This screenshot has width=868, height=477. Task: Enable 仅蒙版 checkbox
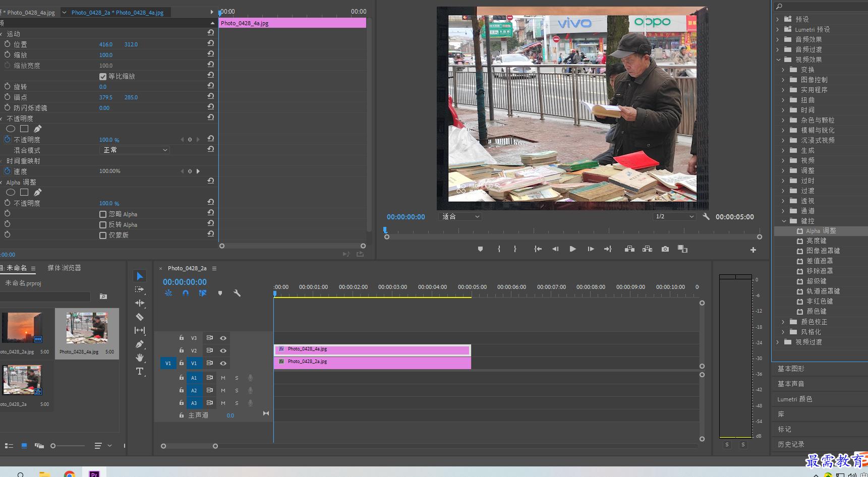[x=103, y=235]
